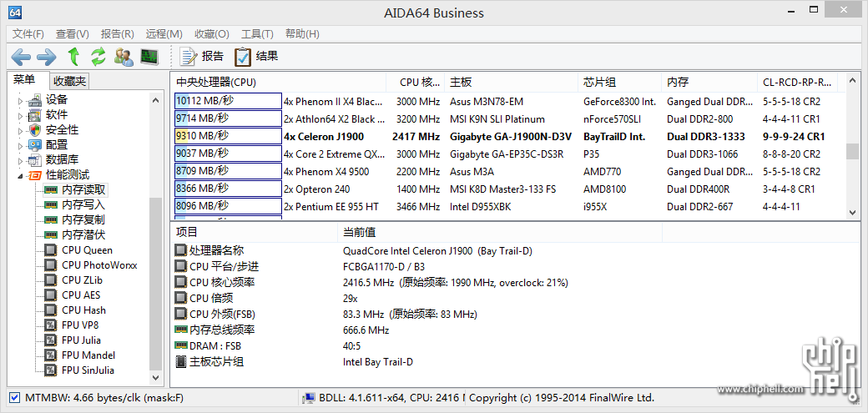Screen dimensions: 868x413
Task: Select the 内存潜伏 benchmark item
Action: coord(83,234)
